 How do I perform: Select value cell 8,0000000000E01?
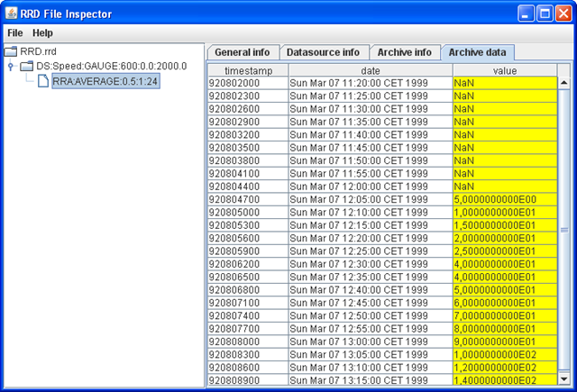pyautogui.click(x=505, y=329)
